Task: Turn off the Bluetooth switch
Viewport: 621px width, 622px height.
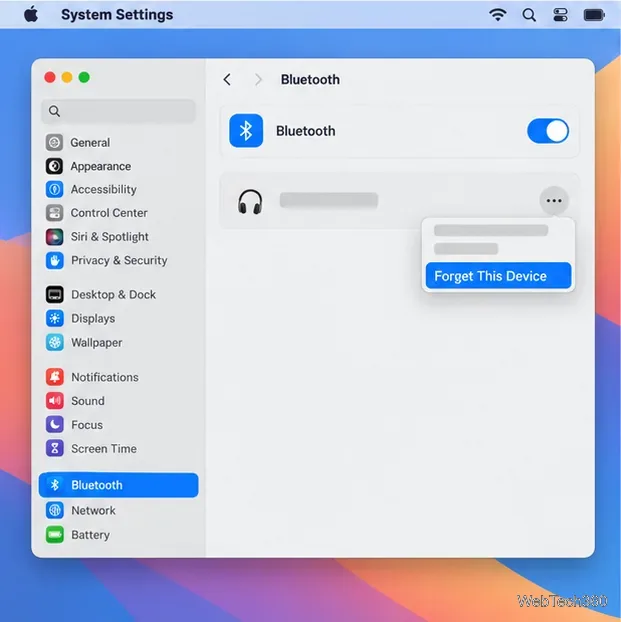Action: (x=548, y=131)
